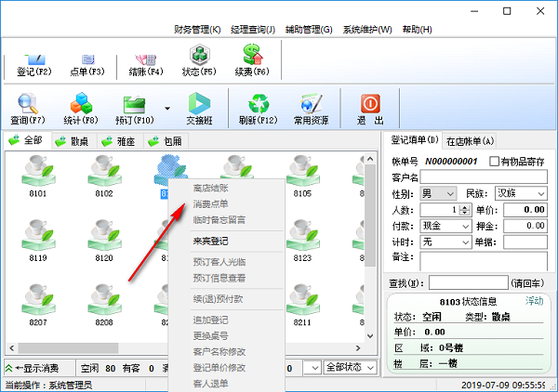
Task: Open the 统计(F8) statistics tool
Action: [x=81, y=109]
